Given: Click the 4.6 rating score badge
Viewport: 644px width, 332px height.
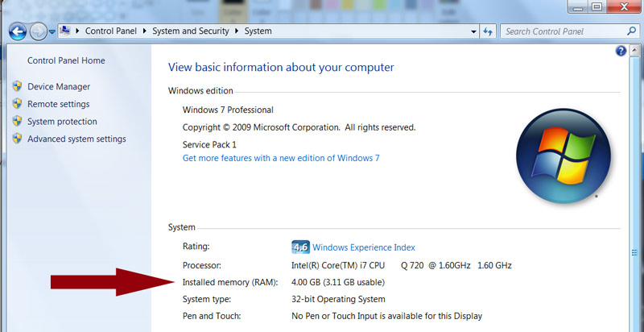Looking at the screenshot, I should point(300,247).
